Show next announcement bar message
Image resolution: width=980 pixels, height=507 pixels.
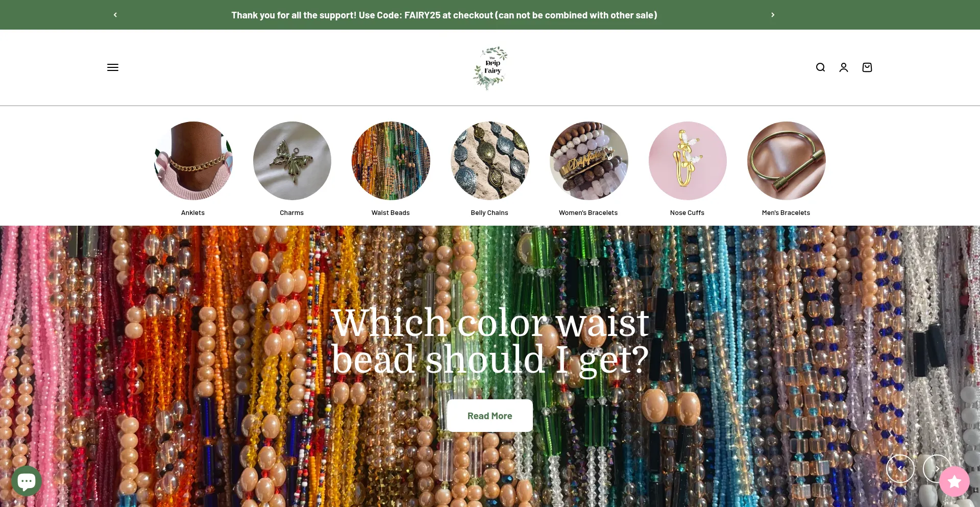(x=773, y=15)
